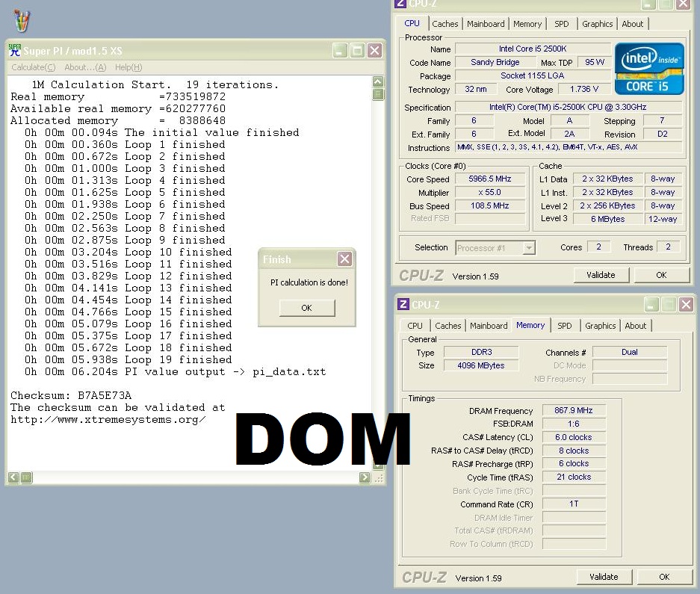Click the Intel Core i5 logo

(x=648, y=69)
